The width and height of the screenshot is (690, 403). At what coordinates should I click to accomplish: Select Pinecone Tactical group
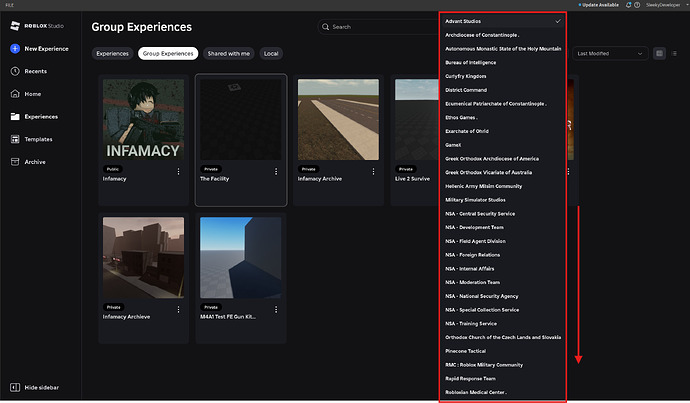coord(503,351)
